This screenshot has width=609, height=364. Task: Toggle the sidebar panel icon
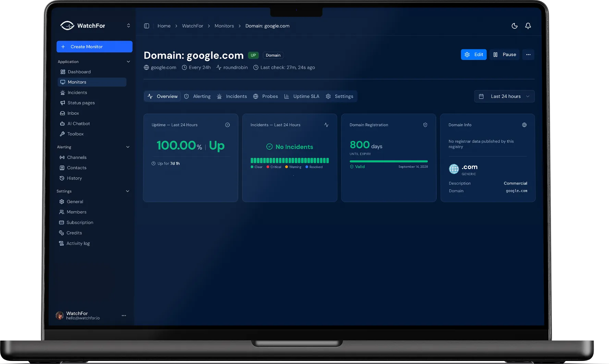coord(147,26)
